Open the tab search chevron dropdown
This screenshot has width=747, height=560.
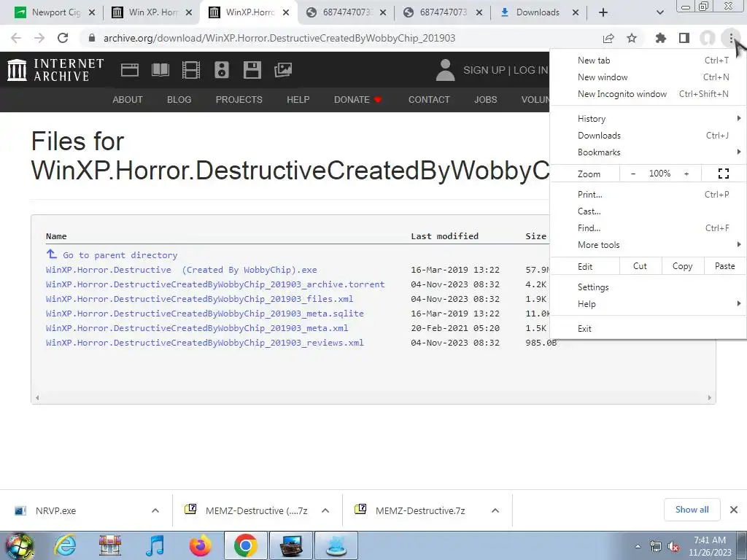[659, 12]
